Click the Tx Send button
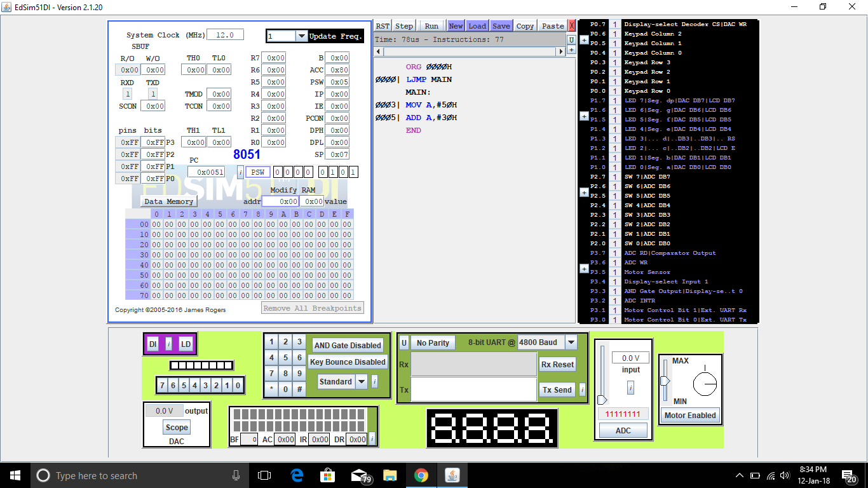Image resolution: width=868 pixels, height=488 pixels. click(x=557, y=390)
